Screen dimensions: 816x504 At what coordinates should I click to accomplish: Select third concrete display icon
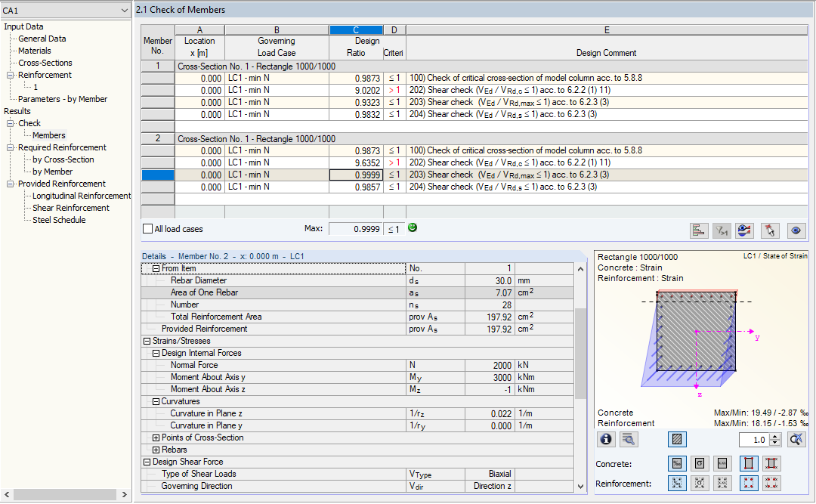pyautogui.click(x=722, y=463)
